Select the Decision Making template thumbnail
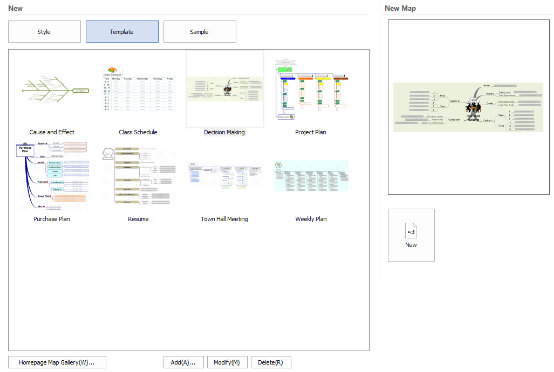Viewport: 554px width, 372px height. coord(225,89)
